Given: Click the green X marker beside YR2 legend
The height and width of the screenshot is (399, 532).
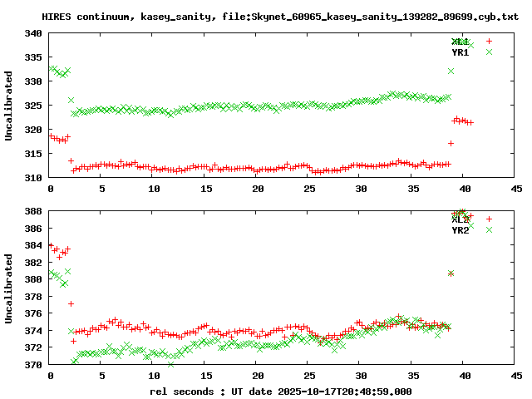Looking at the screenshot, I should click(x=489, y=230).
